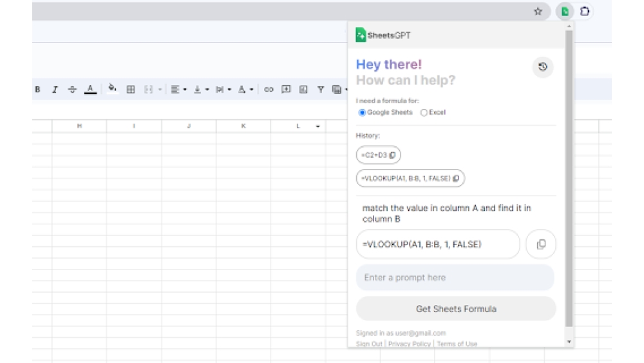
Task: Copy the VLOOKUP formula in the history list
Action: (456, 178)
